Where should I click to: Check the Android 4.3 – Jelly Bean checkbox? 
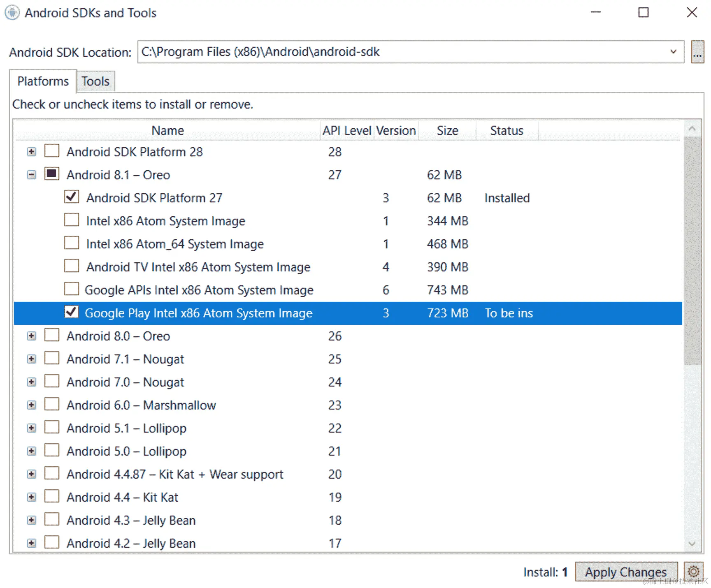click(52, 519)
